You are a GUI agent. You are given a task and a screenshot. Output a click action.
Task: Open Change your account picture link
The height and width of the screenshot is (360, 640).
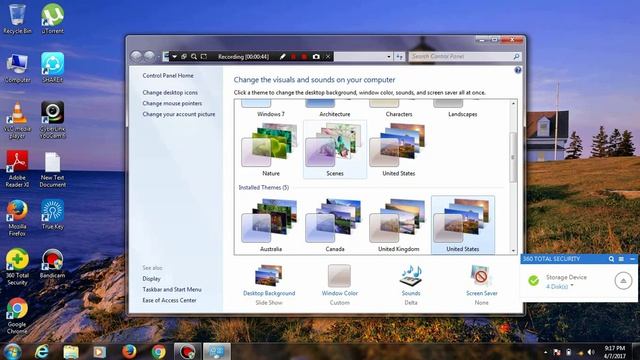[179, 114]
